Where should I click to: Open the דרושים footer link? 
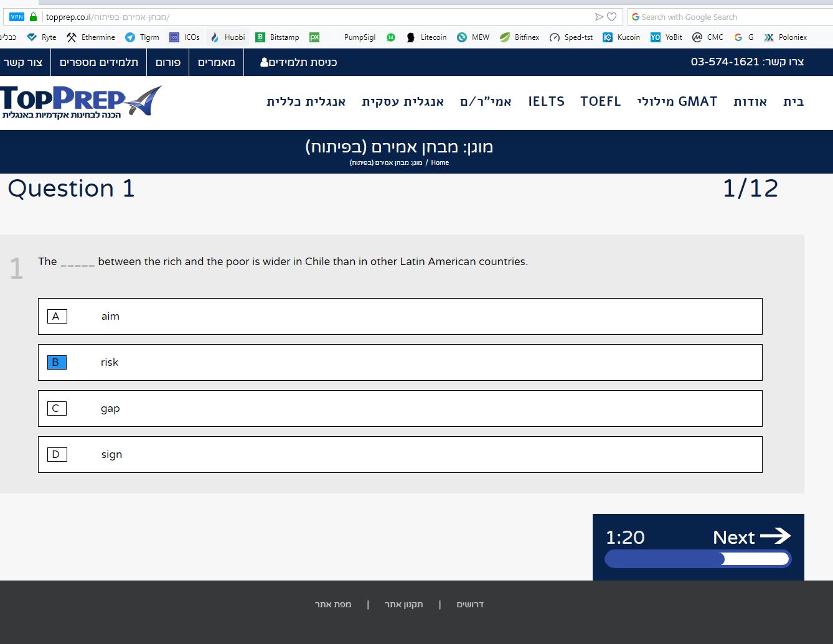coord(470,604)
